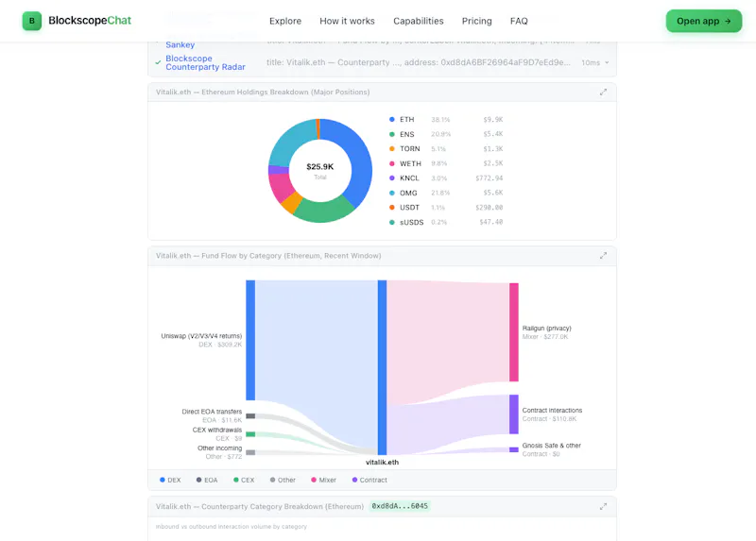Click the Railgun (privacy) label
The width and height of the screenshot is (756, 541).
pyautogui.click(x=547, y=328)
